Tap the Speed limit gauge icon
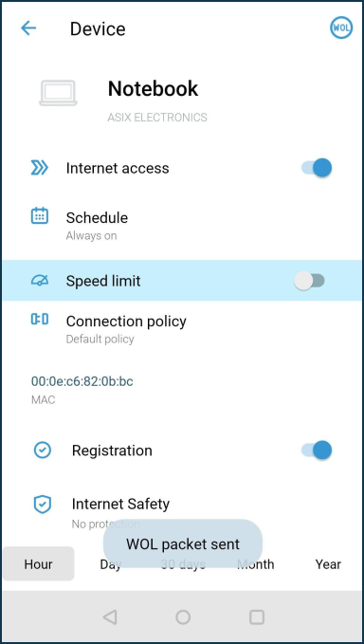This screenshot has width=364, height=644. (x=40, y=281)
